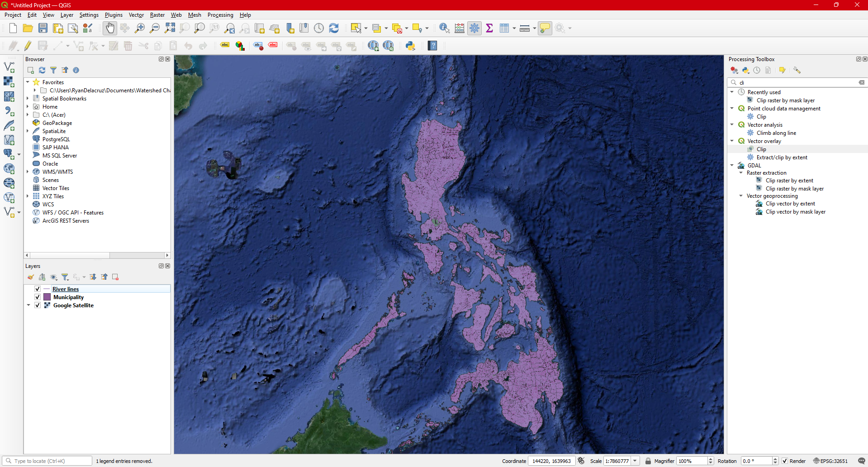Open the Python Console from the toolbar
The width and height of the screenshot is (868, 467).
410,45
